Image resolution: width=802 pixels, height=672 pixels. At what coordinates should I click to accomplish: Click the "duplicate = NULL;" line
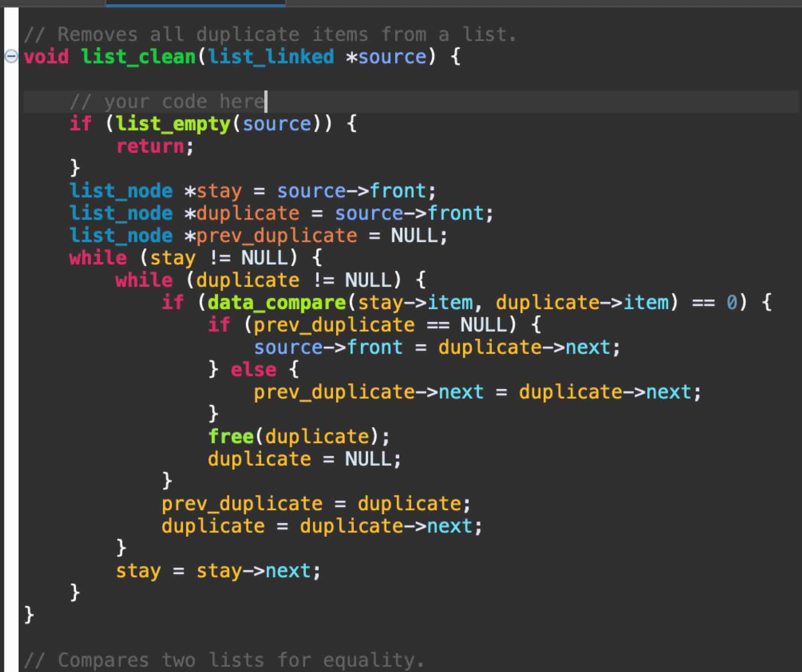pyautogui.click(x=304, y=459)
